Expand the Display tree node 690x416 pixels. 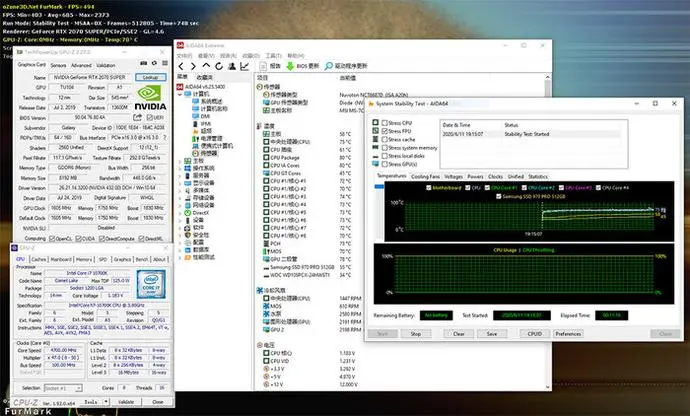click(180, 183)
